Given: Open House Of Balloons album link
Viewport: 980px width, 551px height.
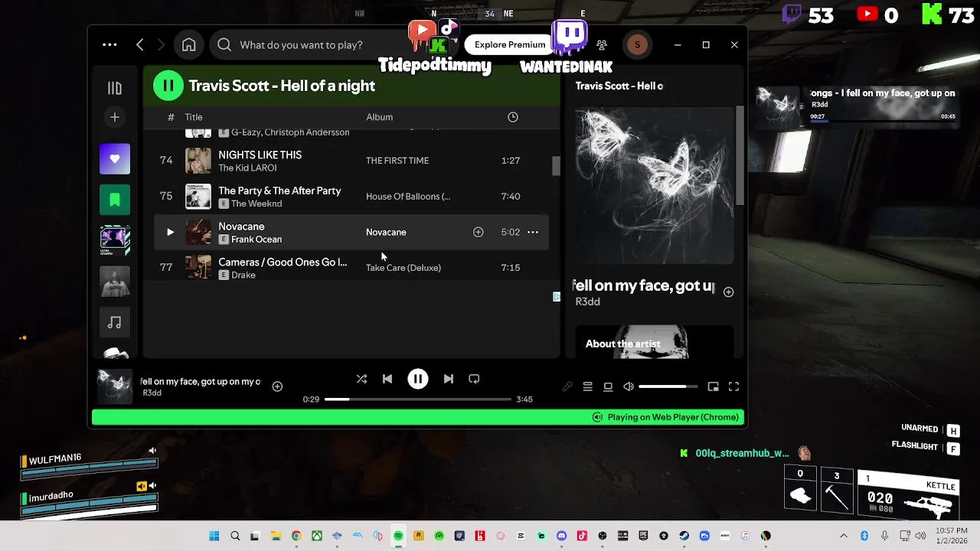Looking at the screenshot, I should (408, 197).
